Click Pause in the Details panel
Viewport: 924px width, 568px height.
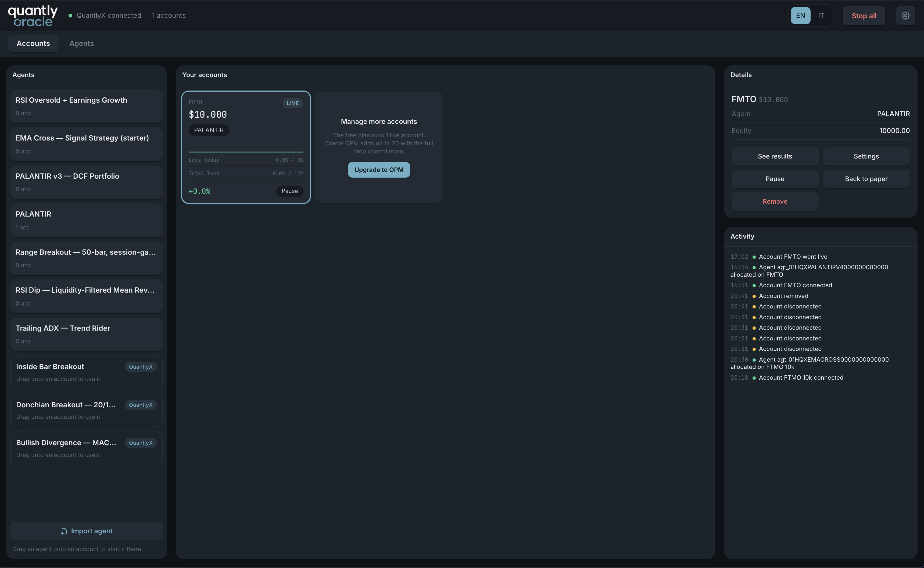pyautogui.click(x=775, y=179)
